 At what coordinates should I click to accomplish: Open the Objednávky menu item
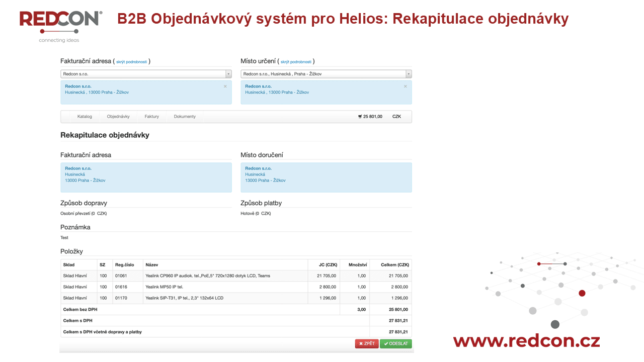(x=118, y=117)
